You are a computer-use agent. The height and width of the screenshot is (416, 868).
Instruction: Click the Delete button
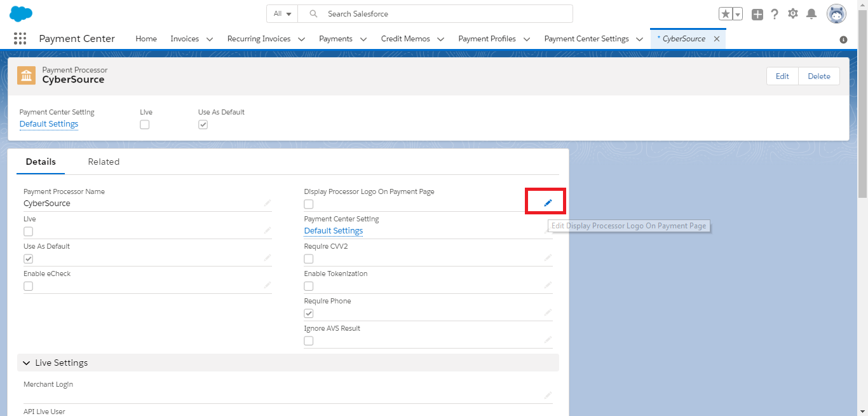point(818,76)
